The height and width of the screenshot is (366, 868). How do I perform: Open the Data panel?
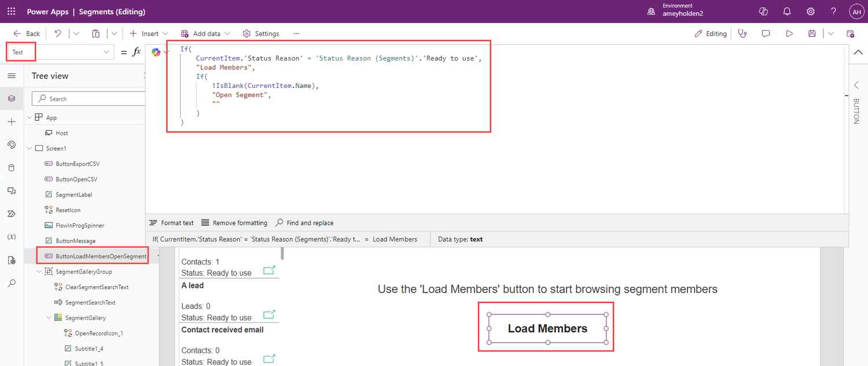tap(12, 168)
